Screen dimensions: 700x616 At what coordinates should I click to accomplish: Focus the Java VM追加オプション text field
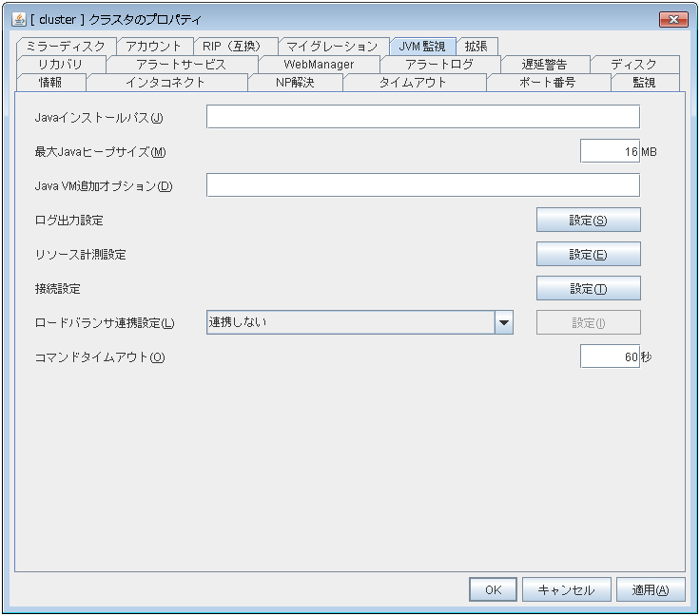coord(422,185)
